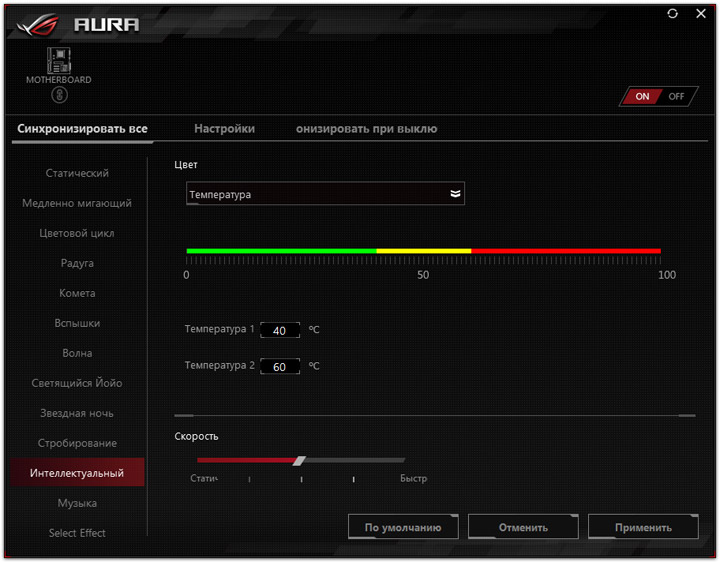Select the Статический effect
720x562 pixels.
77,173
